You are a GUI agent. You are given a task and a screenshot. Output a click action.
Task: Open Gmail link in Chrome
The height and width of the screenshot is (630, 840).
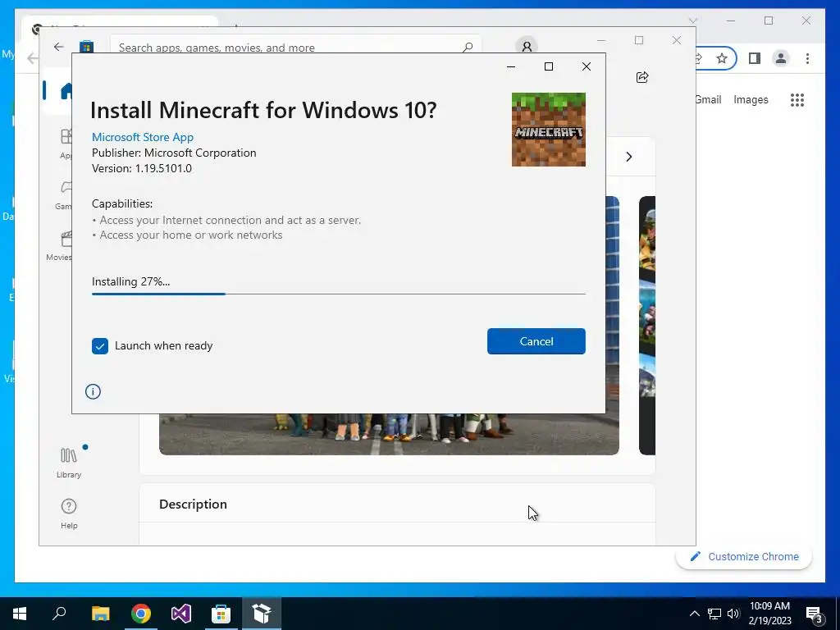pyautogui.click(x=708, y=99)
